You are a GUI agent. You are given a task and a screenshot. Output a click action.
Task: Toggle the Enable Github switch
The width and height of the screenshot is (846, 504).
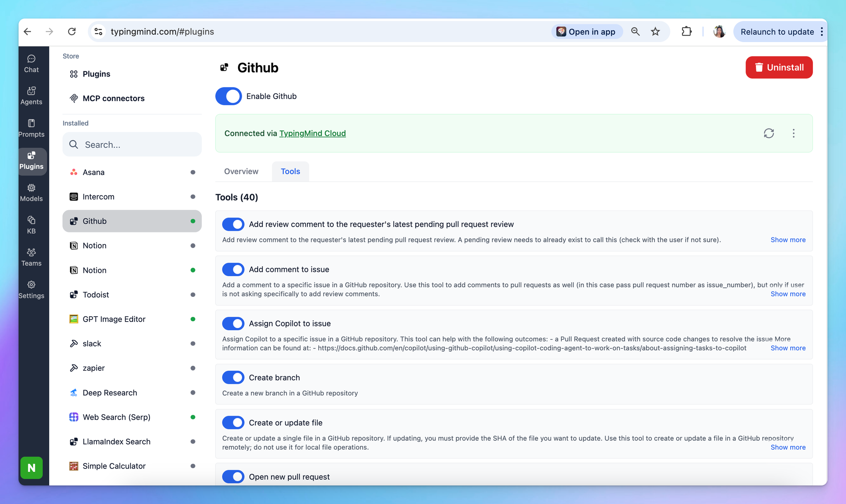tap(228, 96)
